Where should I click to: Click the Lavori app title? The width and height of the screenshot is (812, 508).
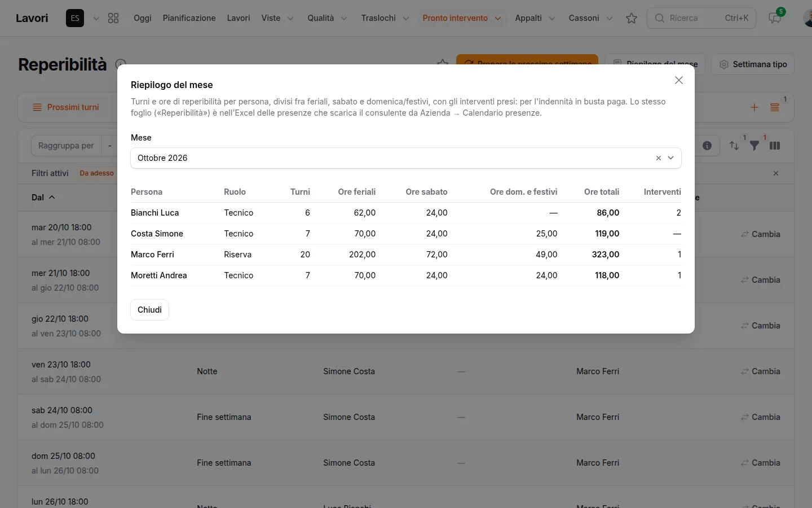click(x=32, y=18)
